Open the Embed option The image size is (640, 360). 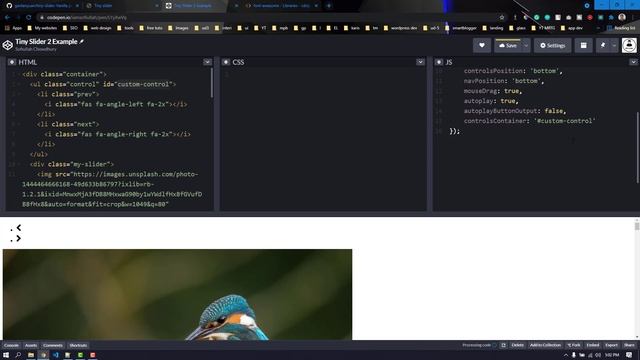[593, 345]
